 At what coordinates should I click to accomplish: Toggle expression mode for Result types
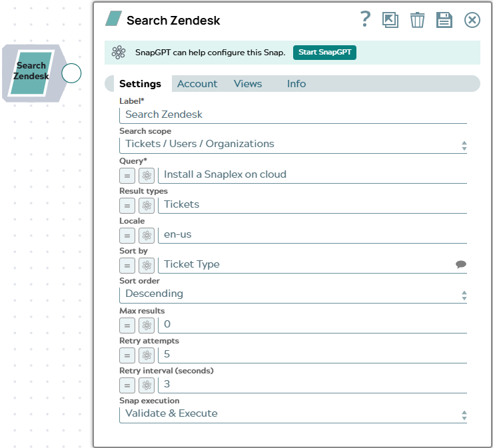[127, 206]
